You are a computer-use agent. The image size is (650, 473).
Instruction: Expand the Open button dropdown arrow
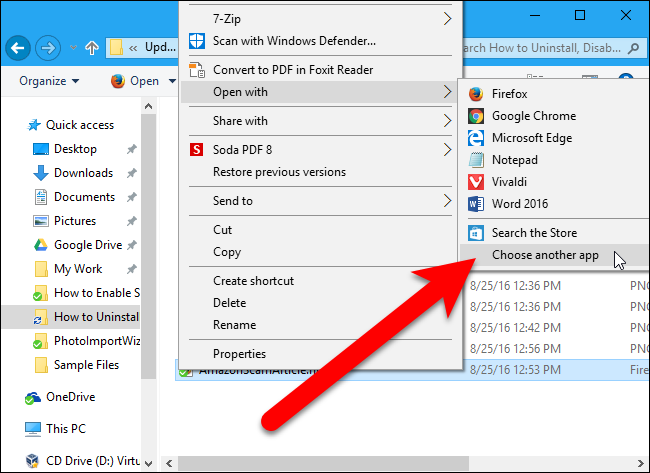172,81
